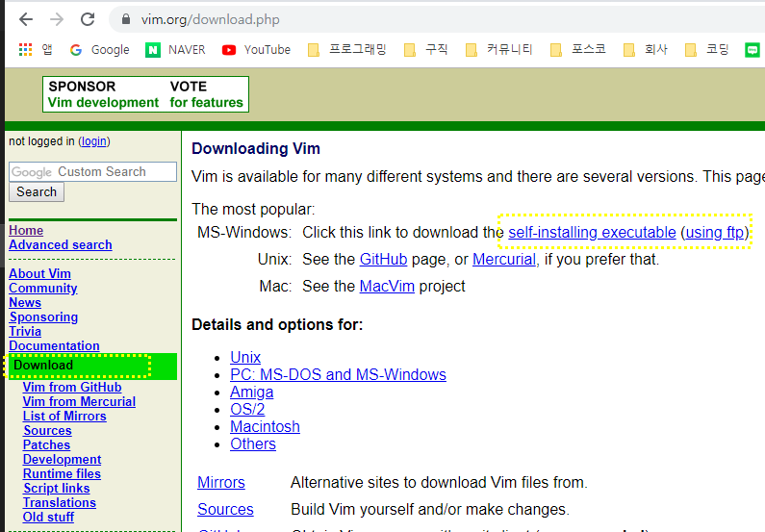Click the browser forward arrow
The width and height of the screenshot is (765, 532).
tap(57, 19)
